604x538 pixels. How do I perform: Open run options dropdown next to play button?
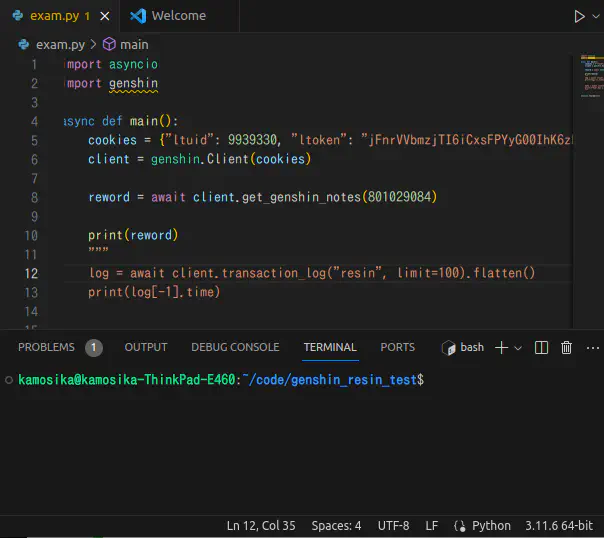[x=597, y=16]
